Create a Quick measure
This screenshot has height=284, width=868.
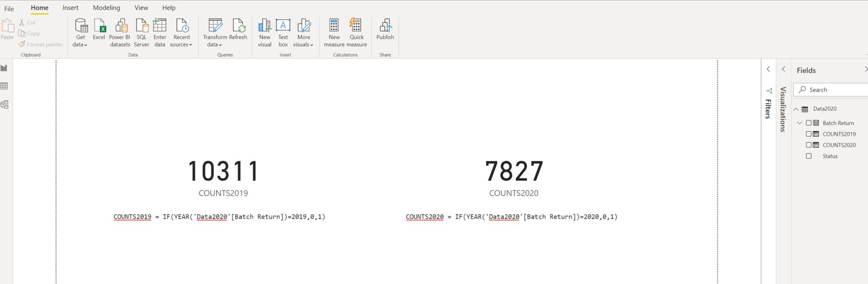356,33
